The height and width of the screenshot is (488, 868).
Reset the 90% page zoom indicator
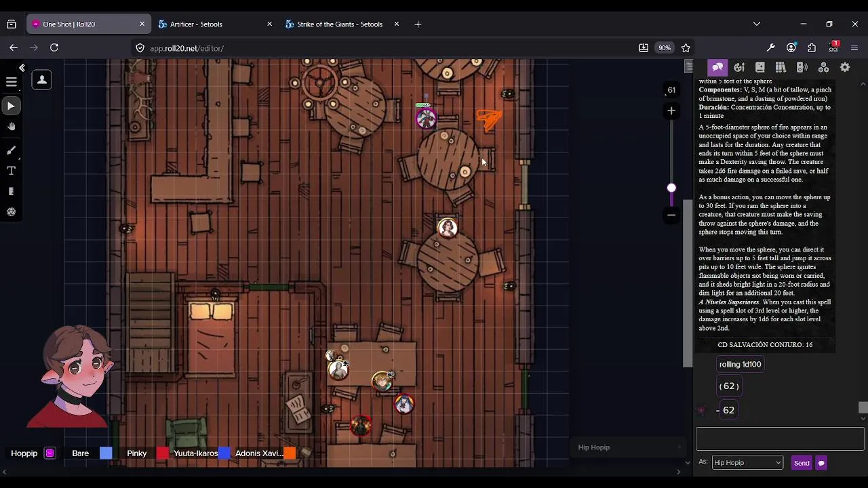pos(665,48)
